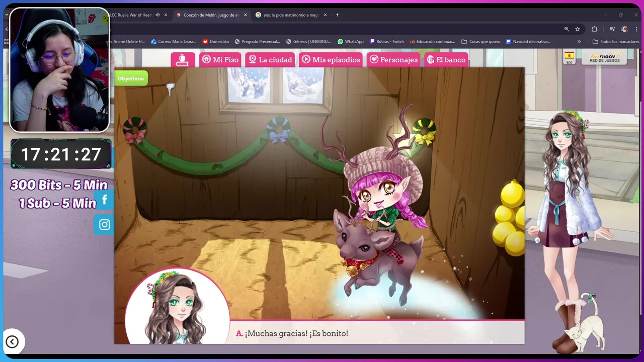Click the dialogue line "¡Muchas gracias! ¡Es bonito!"
The width and height of the screenshot is (644, 362).
coord(296,333)
